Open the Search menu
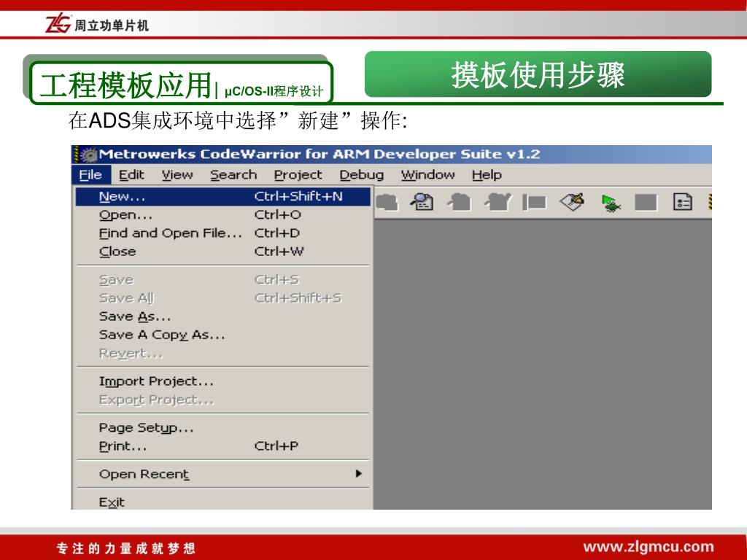The width and height of the screenshot is (747, 560). coord(233,175)
